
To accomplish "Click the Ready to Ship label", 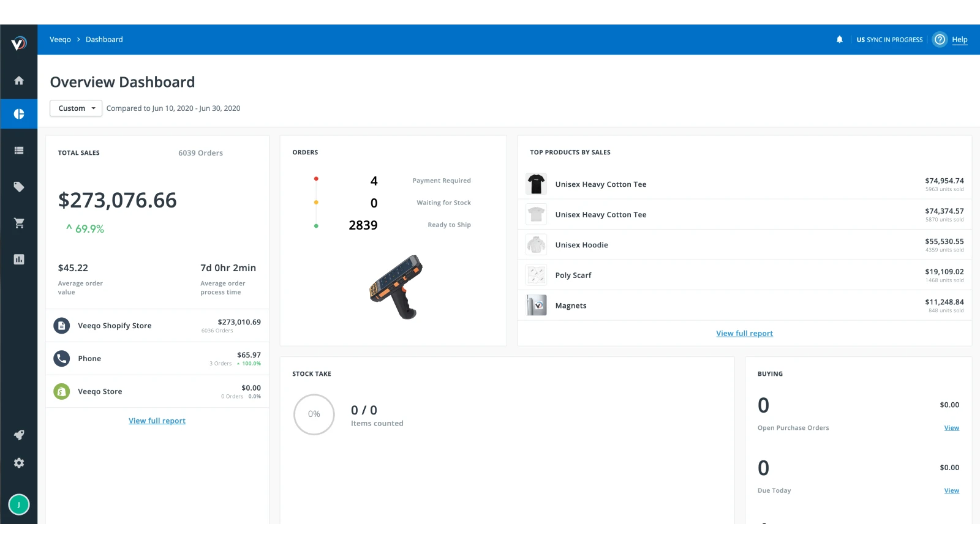I will [x=449, y=225].
